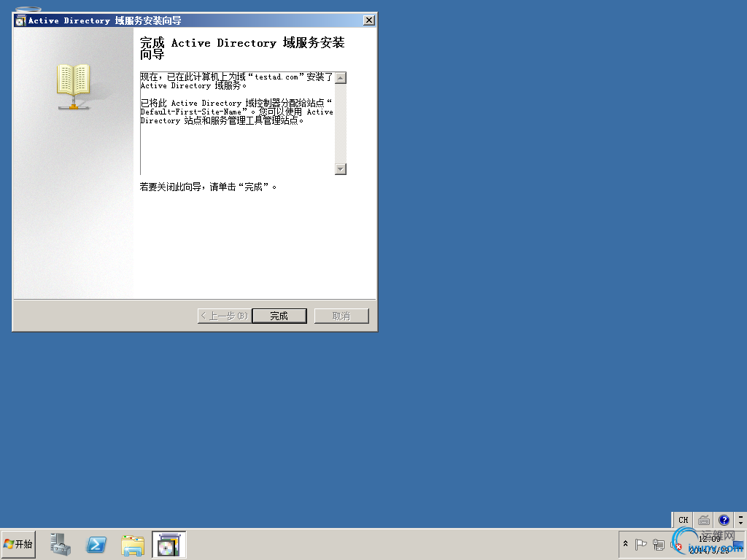Open Server Manager from the taskbar
The height and width of the screenshot is (560, 747).
click(61, 544)
